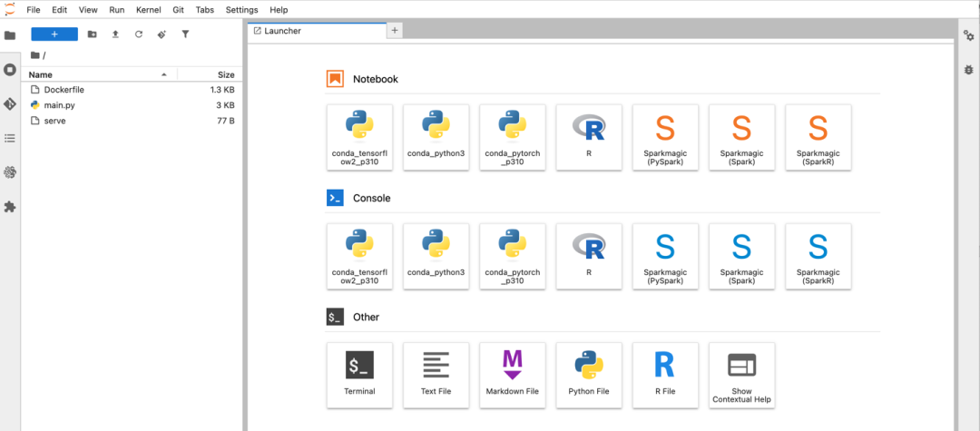Launch conda_tensorflow2_p310 notebook
Viewport: 980px width, 431px height.
[359, 137]
